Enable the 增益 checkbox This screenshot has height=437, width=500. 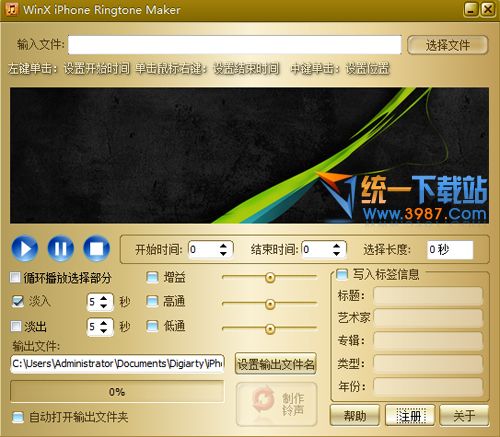point(152,277)
